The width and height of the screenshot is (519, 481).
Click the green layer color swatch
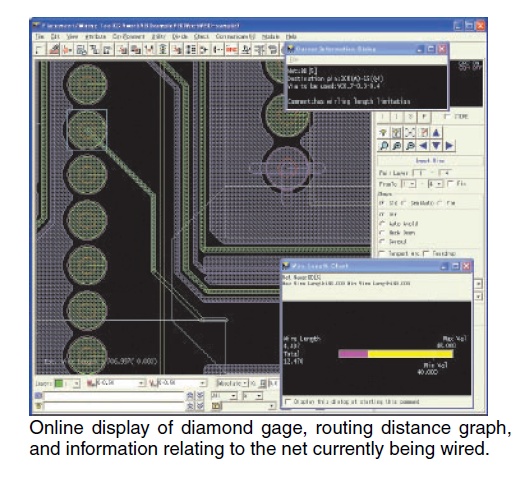(x=59, y=384)
